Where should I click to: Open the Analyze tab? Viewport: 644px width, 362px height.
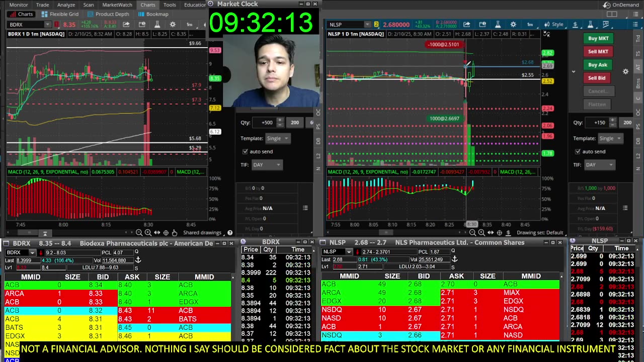66,5
